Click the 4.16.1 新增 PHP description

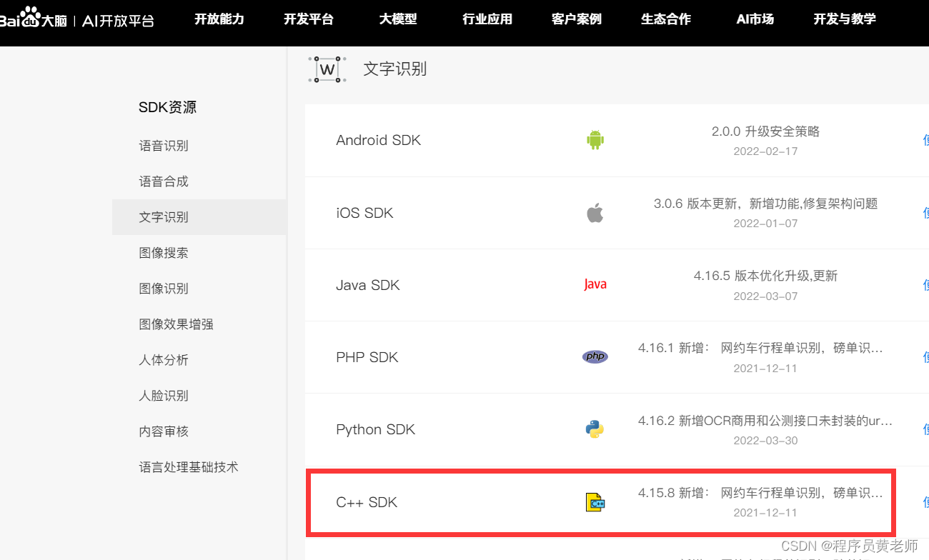click(760, 349)
